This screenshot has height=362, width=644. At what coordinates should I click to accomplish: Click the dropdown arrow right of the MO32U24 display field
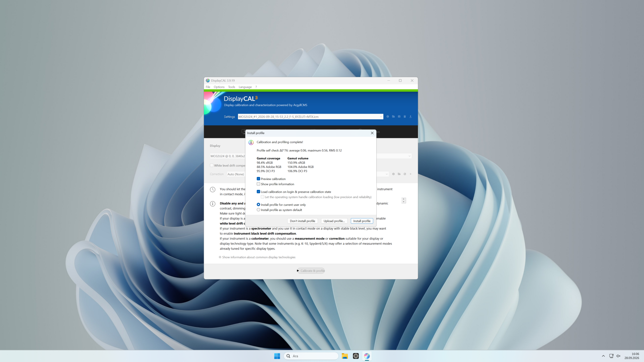(x=409, y=156)
